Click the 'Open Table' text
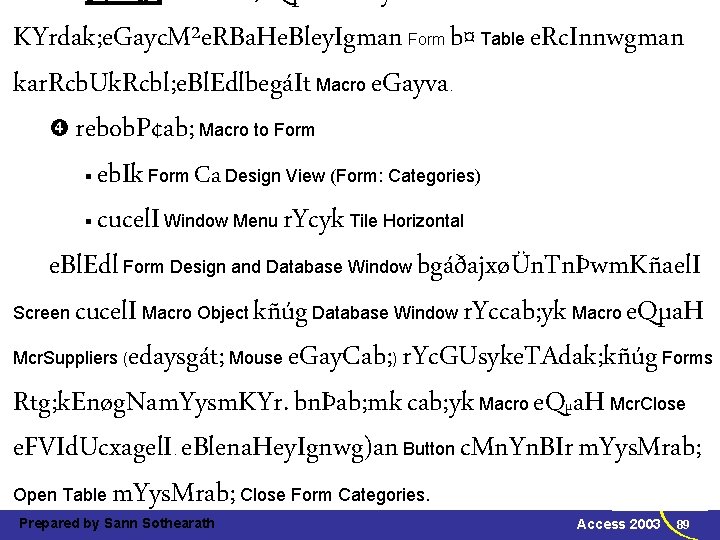 (60, 495)
